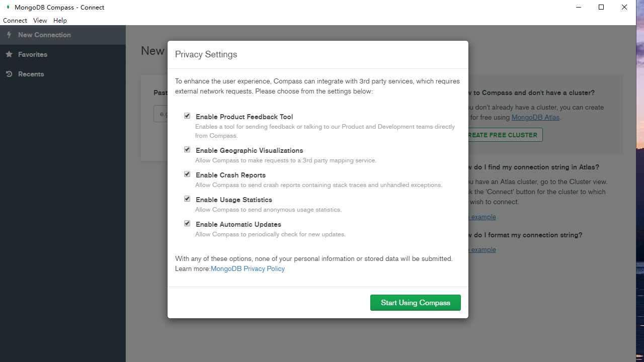The image size is (644, 362).
Task: Disable the Product Feedback Tool checkbox
Action: (187, 116)
